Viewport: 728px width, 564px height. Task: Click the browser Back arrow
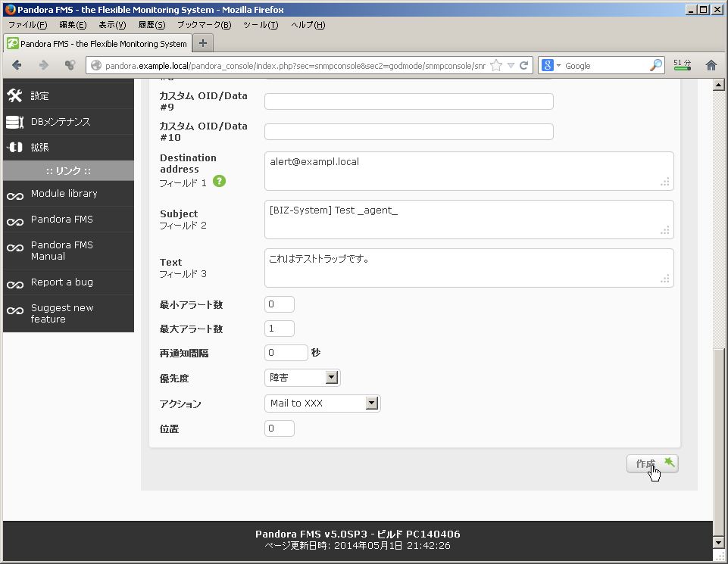pyautogui.click(x=17, y=65)
